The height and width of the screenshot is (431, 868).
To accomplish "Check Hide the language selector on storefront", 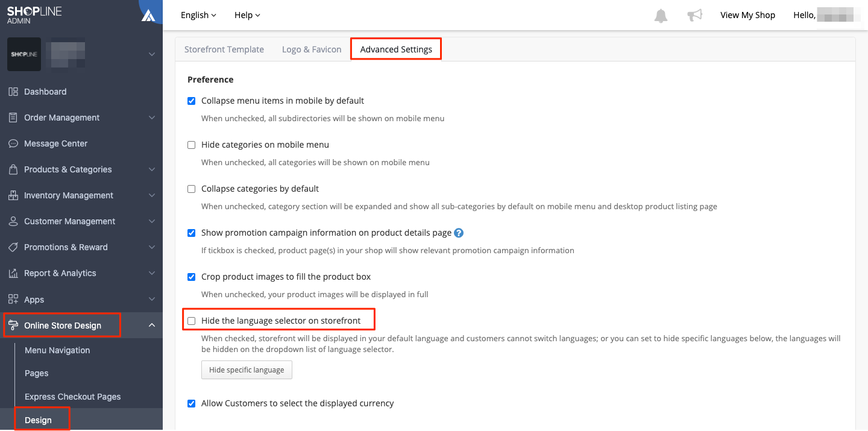I will [x=192, y=321].
